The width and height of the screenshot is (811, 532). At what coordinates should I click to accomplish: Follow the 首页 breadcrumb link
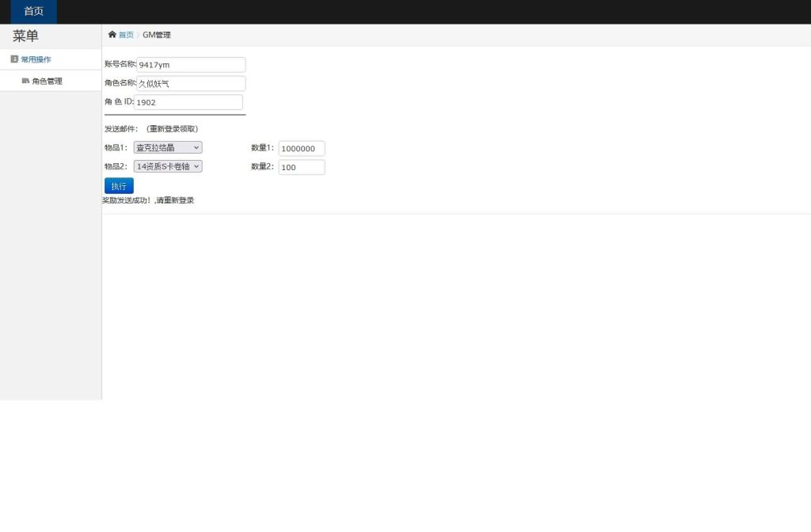126,35
